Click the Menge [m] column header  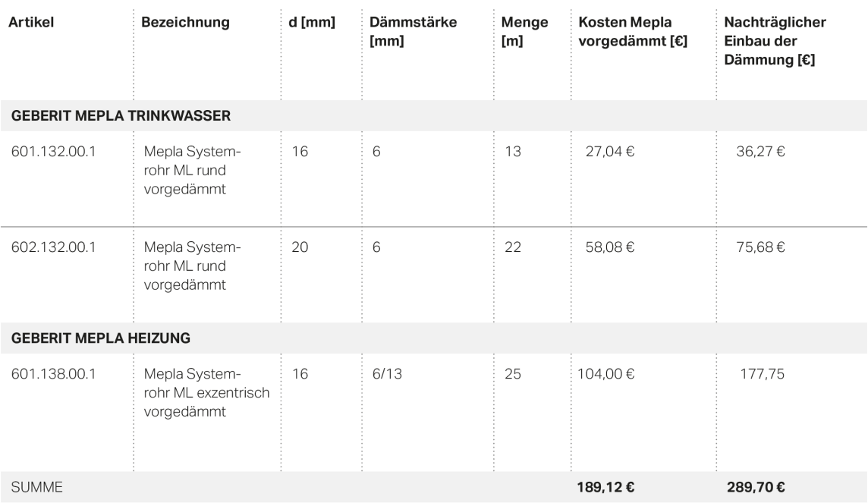pos(524,32)
